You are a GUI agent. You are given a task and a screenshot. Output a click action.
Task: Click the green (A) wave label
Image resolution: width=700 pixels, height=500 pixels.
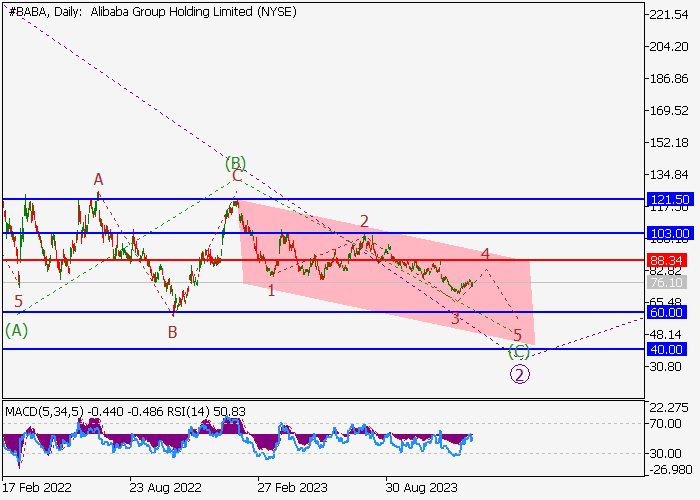coord(16,329)
